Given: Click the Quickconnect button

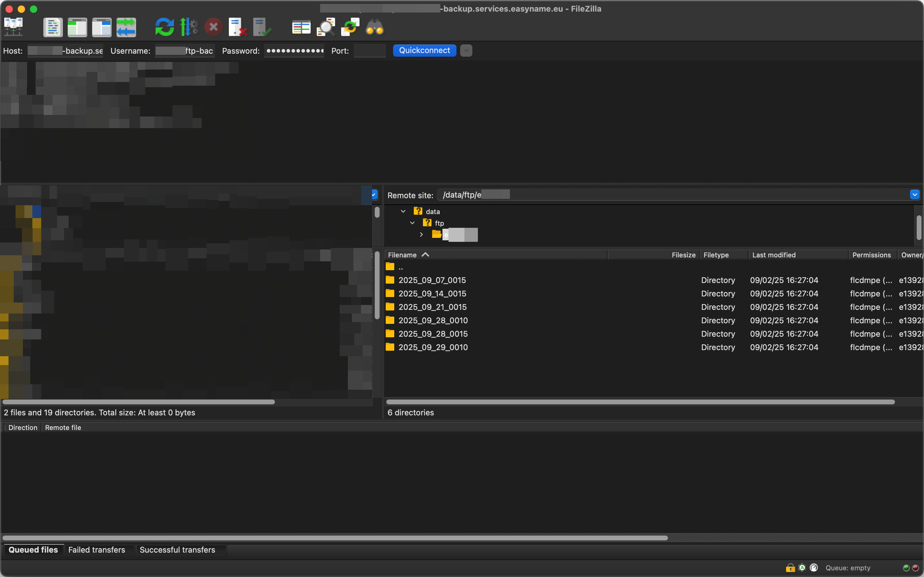Looking at the screenshot, I should click(x=424, y=50).
